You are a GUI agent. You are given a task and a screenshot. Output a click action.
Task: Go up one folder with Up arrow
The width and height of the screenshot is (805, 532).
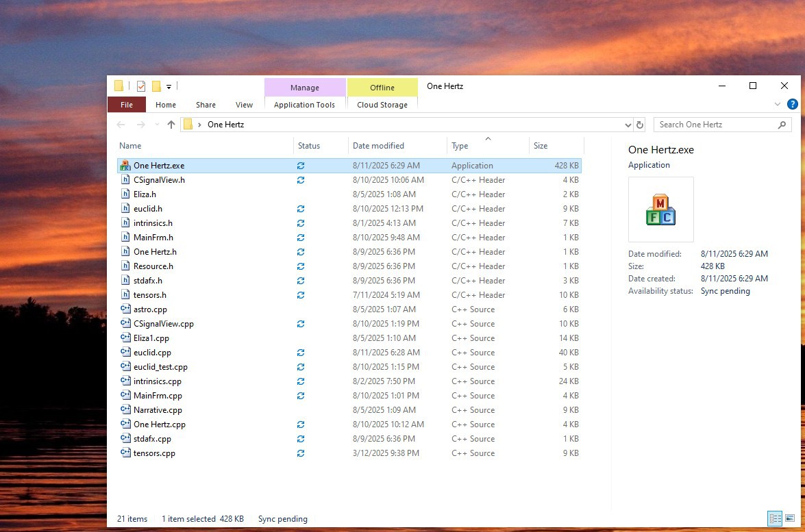click(171, 125)
